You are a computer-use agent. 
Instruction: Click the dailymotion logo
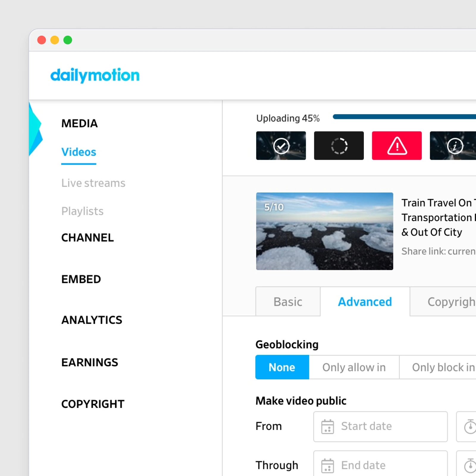(95, 75)
